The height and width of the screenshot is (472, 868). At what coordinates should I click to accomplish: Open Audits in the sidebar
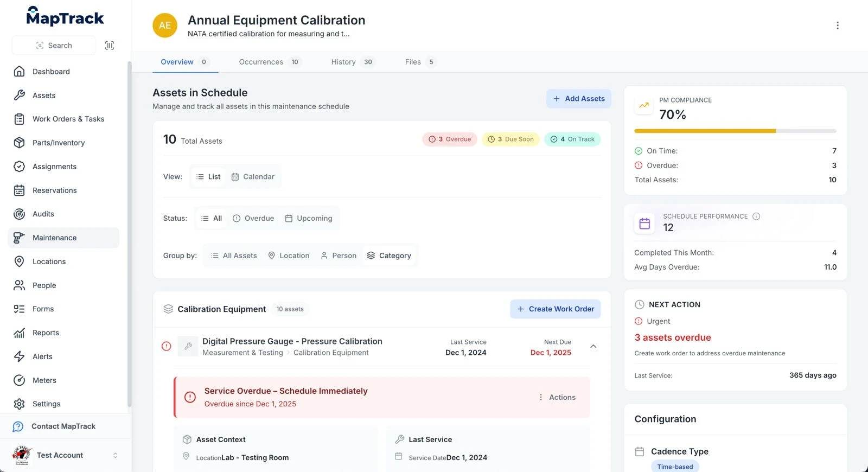click(x=64, y=214)
